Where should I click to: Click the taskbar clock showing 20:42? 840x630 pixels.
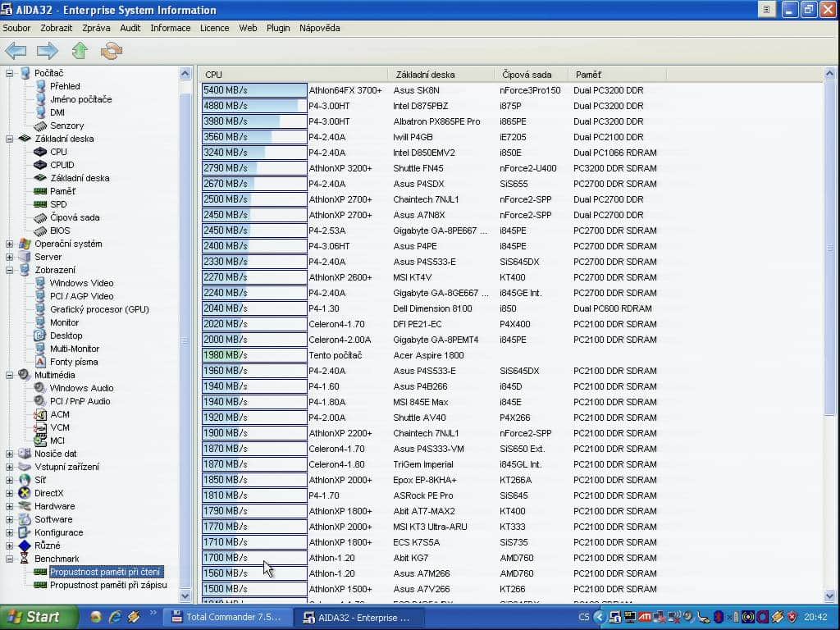pos(815,617)
